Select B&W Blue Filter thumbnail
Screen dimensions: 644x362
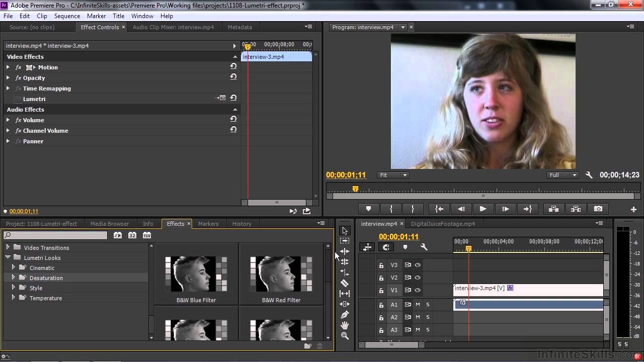click(196, 274)
